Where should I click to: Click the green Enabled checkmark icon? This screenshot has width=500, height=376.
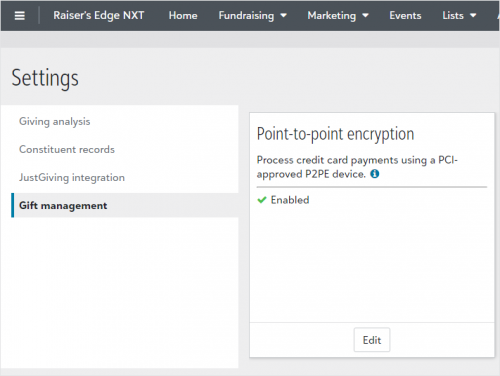262,200
